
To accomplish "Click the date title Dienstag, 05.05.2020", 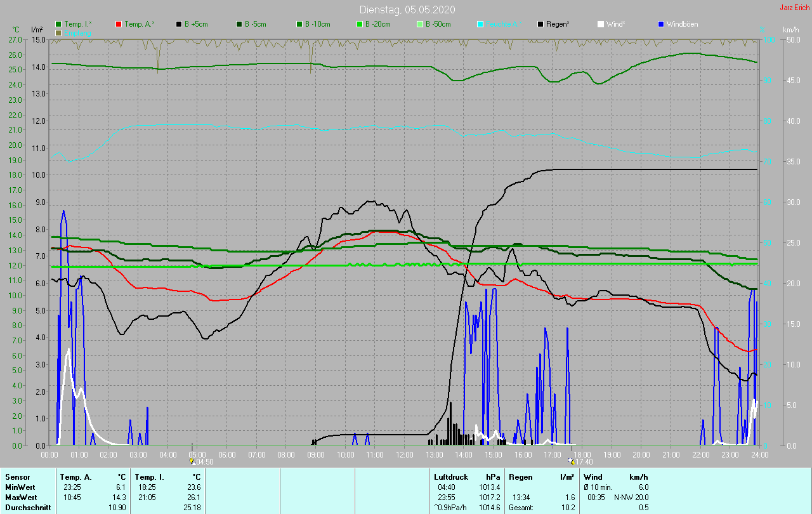I will coord(407,10).
